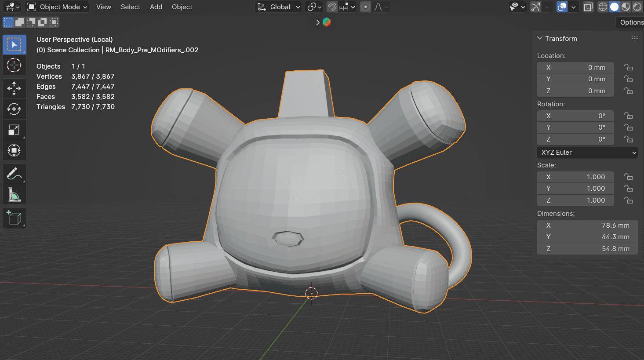This screenshot has width=644, height=360.
Task: Click the Rotation X field
Action: [x=575, y=116]
